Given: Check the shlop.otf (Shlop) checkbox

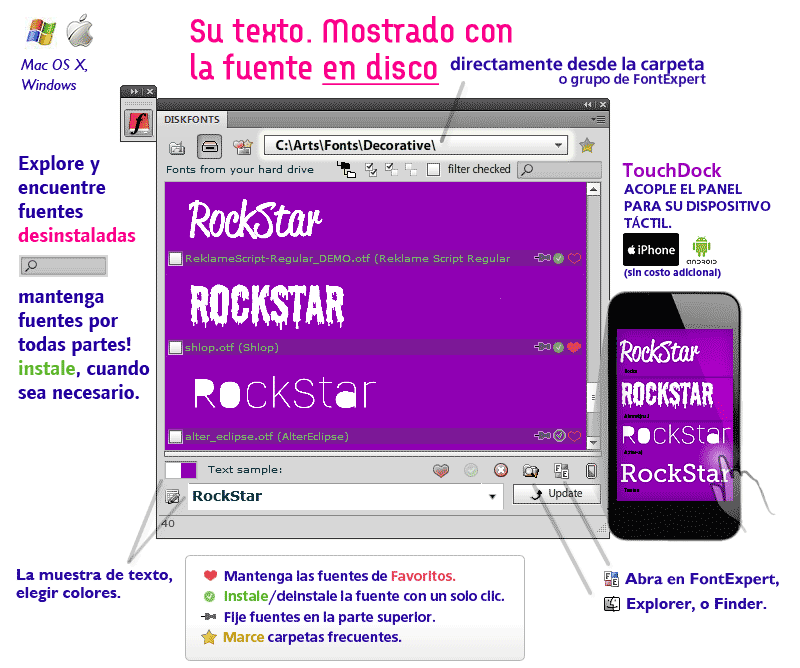Looking at the screenshot, I should pos(175,348).
